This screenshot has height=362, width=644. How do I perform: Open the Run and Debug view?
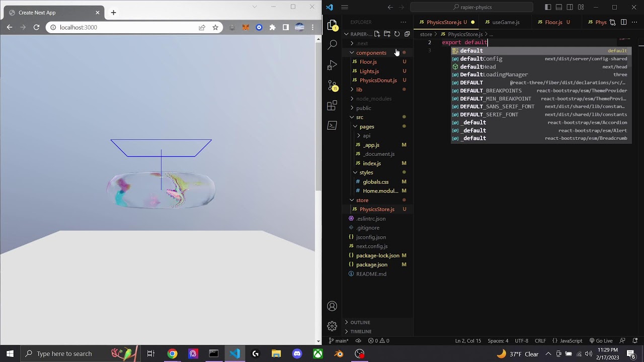(x=332, y=65)
